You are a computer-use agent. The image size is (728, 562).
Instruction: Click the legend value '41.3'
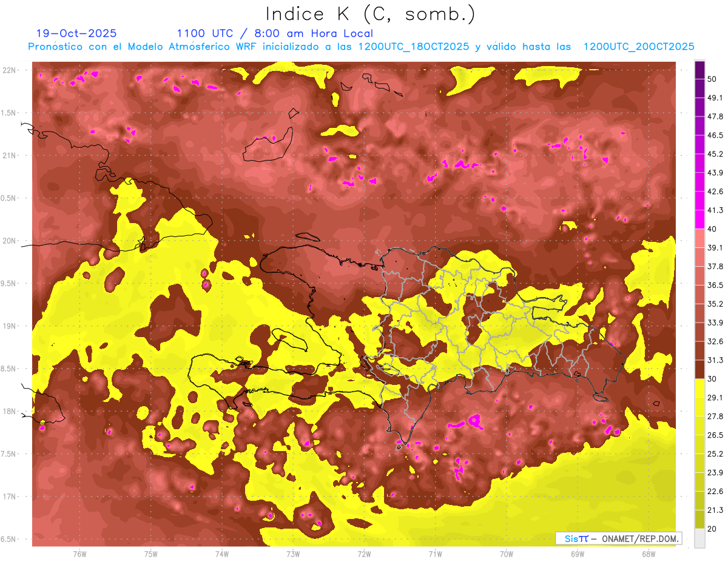coord(715,210)
